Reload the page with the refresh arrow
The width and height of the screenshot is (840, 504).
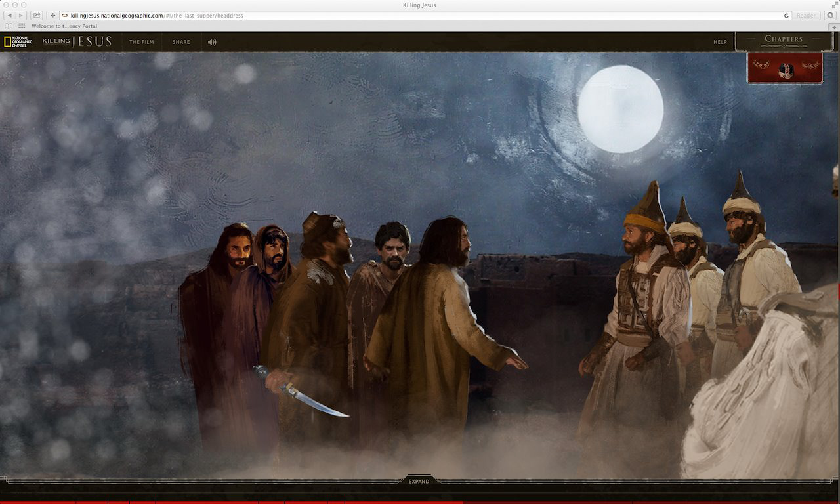(x=786, y=15)
